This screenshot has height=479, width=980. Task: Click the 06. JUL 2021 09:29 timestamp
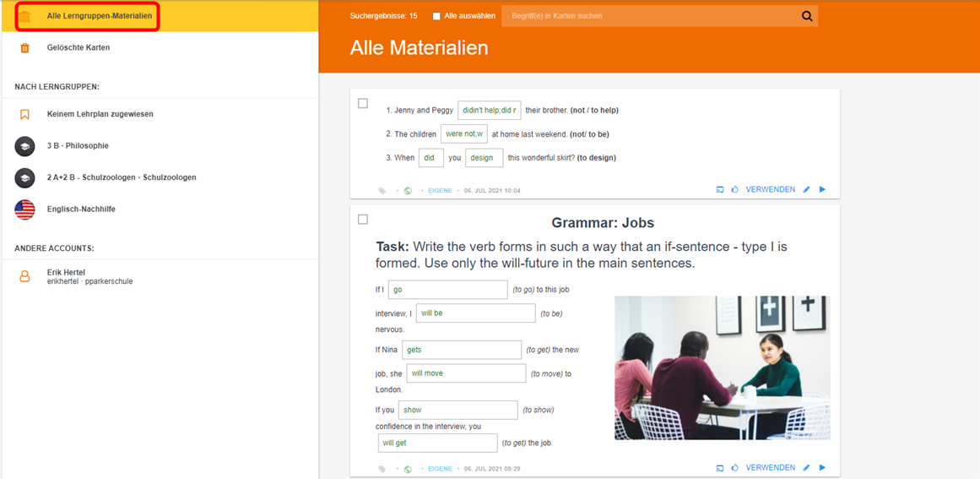click(492, 469)
